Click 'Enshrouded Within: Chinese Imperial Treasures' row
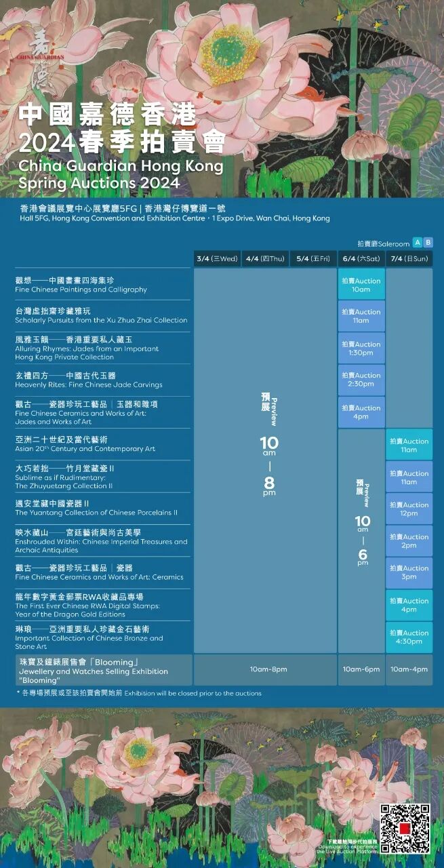This screenshot has height=868, width=444. coord(102,542)
